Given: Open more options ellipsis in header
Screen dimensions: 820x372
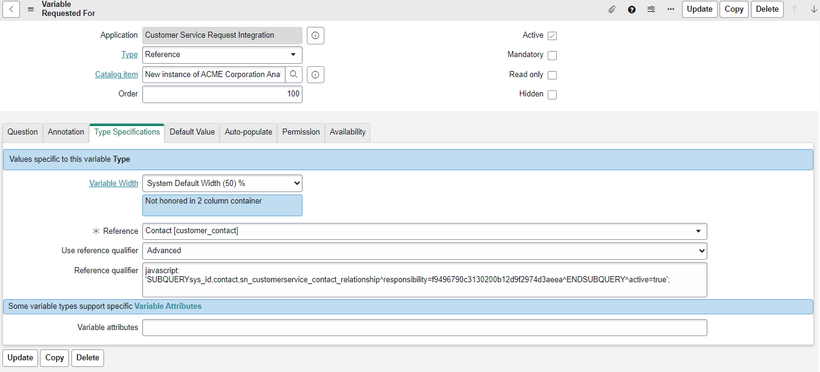Looking at the screenshot, I should (671, 9).
